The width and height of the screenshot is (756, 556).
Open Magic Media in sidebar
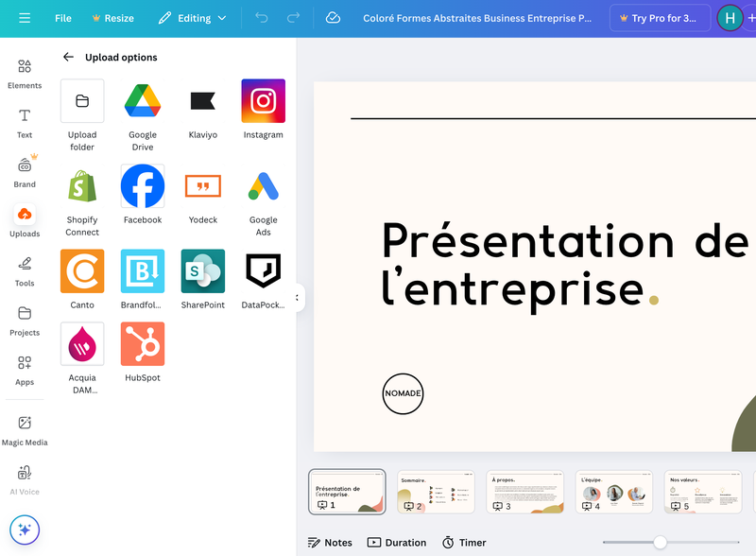[x=25, y=431]
